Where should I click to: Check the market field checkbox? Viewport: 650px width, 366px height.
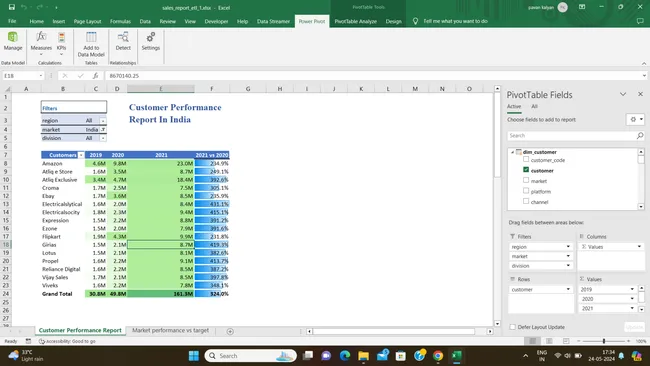coord(526,180)
